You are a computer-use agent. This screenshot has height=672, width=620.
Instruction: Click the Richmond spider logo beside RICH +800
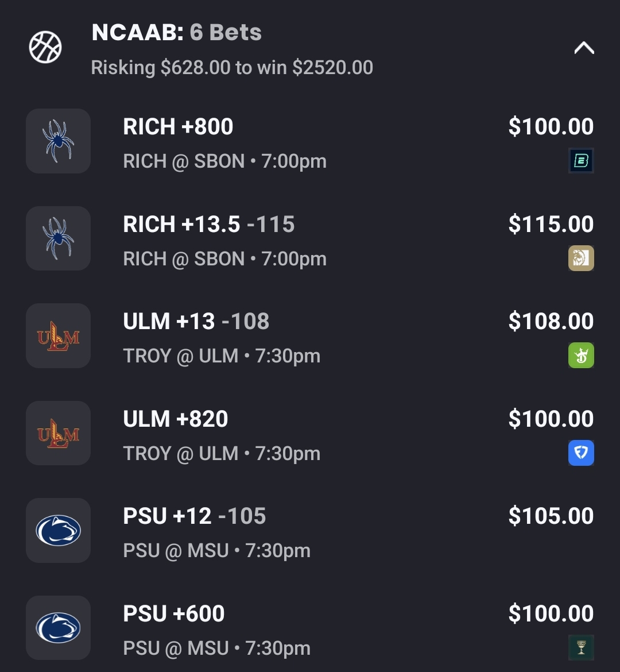pyautogui.click(x=58, y=141)
